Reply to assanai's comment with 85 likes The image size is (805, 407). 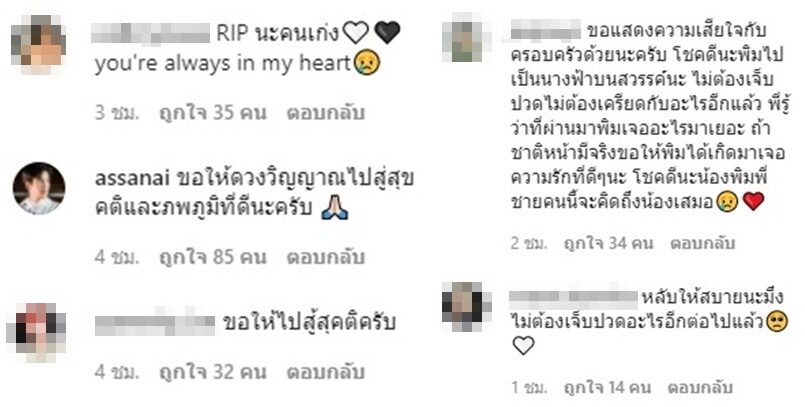tap(325, 257)
